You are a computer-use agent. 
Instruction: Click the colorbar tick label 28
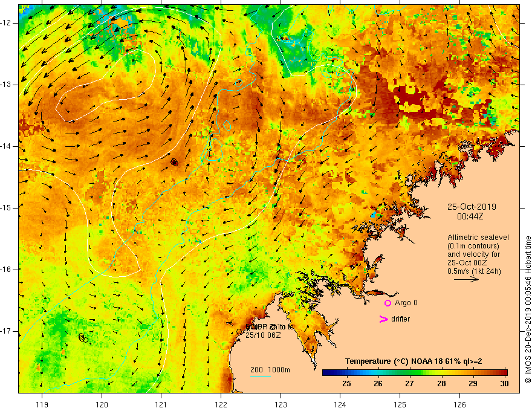point(441,384)
